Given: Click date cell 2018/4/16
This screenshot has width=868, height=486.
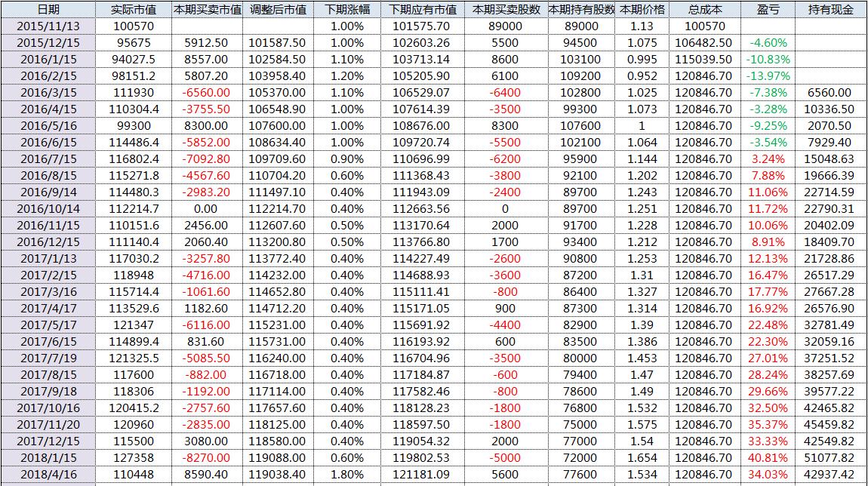Looking at the screenshot, I should pyautogui.click(x=48, y=475).
